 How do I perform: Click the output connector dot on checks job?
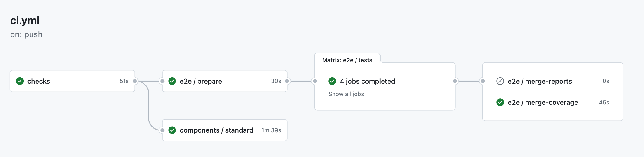[135, 81]
